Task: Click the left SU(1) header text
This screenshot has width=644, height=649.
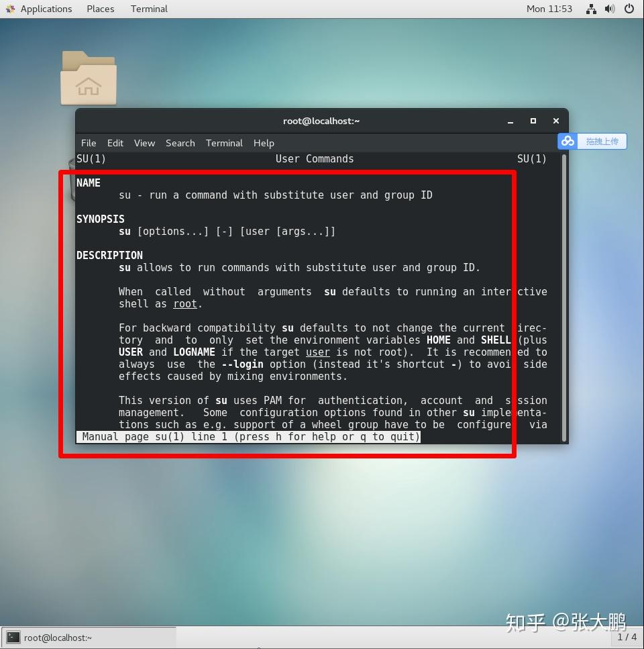Action: coord(91,159)
